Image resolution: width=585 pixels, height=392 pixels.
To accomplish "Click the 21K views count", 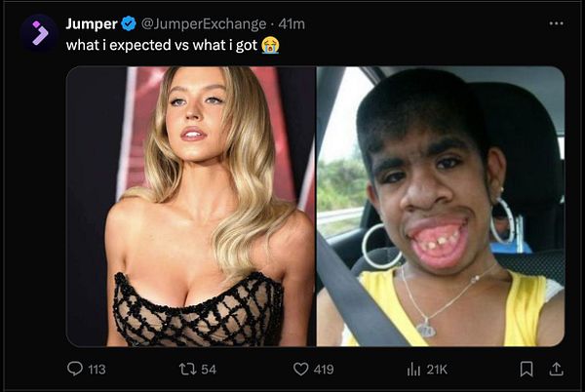I will (x=437, y=370).
